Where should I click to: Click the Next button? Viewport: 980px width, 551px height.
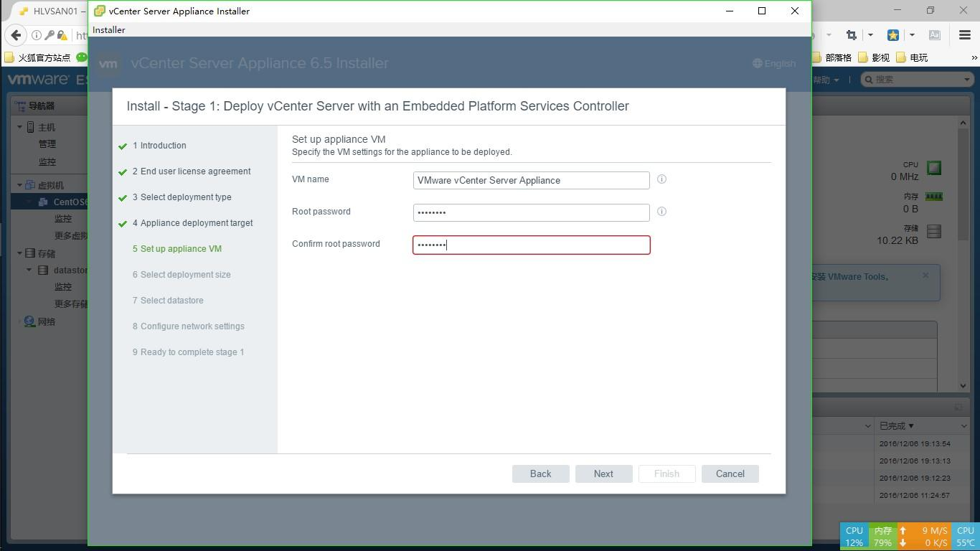(603, 474)
